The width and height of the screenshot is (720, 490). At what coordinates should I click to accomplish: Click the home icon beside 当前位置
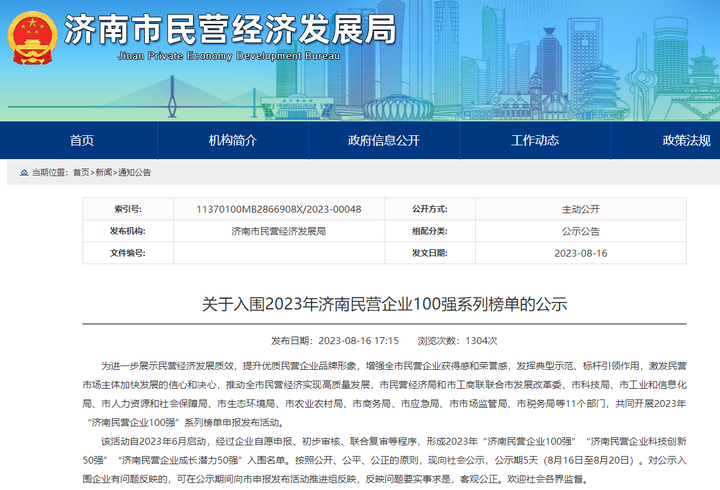pyautogui.click(x=24, y=173)
